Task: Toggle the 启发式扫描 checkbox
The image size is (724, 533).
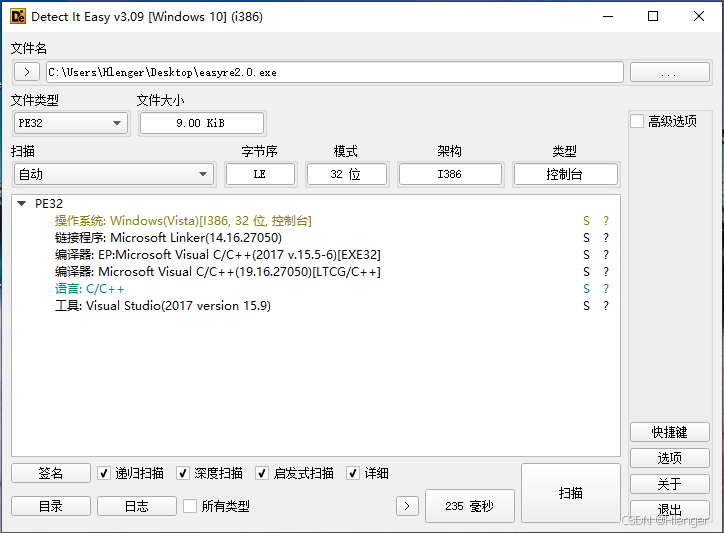Action: tap(262, 473)
